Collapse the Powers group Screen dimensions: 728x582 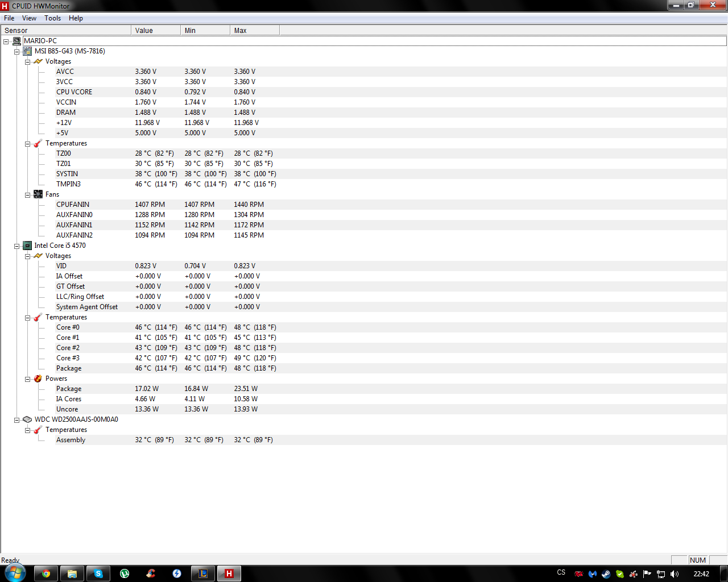click(x=27, y=379)
